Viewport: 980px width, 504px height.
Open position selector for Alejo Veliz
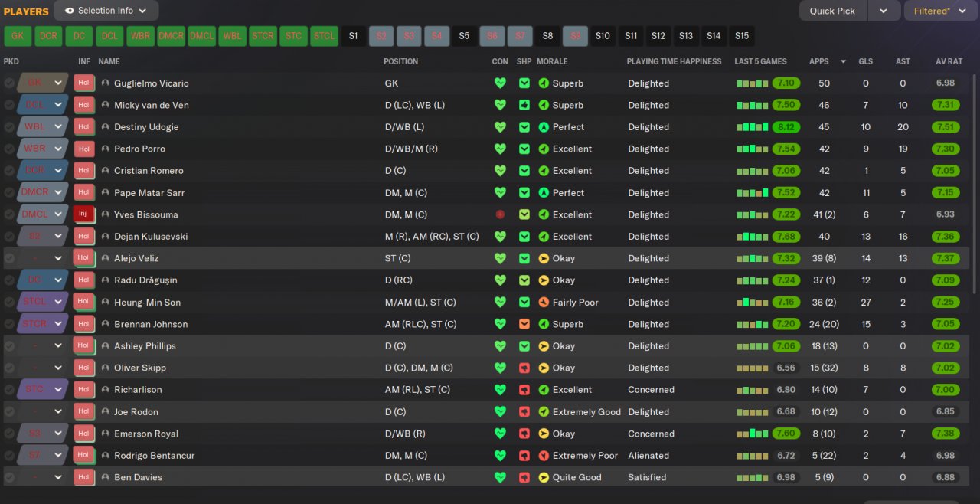pyautogui.click(x=41, y=258)
